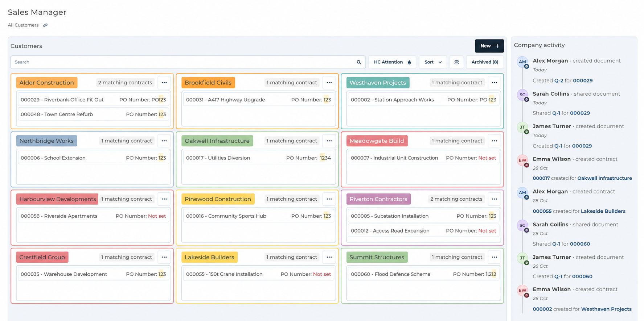Click the link icon beside All Customers

pos(45,25)
